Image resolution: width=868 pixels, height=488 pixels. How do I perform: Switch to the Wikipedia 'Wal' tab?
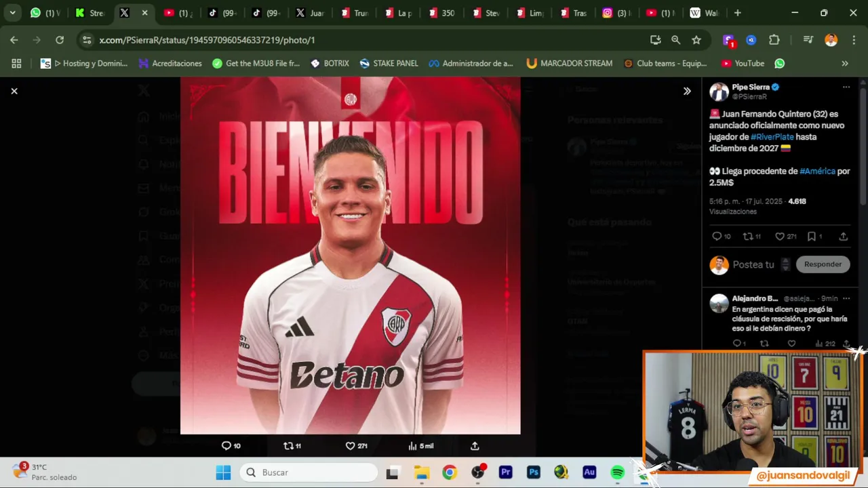[703, 12]
